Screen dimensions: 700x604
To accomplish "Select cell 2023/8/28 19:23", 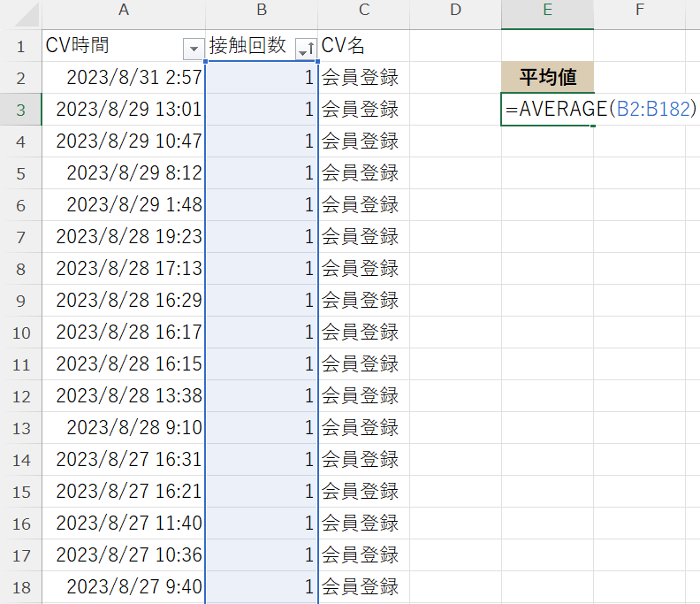I will click(x=124, y=237).
